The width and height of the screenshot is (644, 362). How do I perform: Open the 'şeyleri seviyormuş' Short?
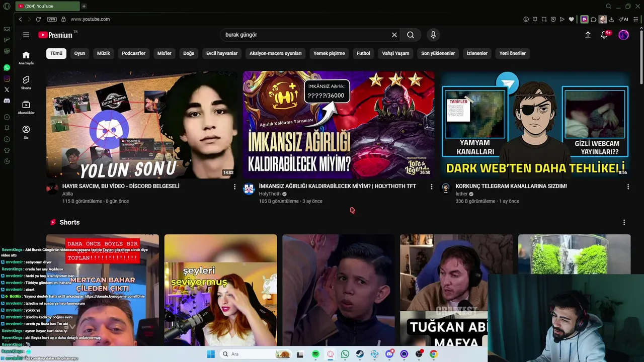[x=220, y=290]
